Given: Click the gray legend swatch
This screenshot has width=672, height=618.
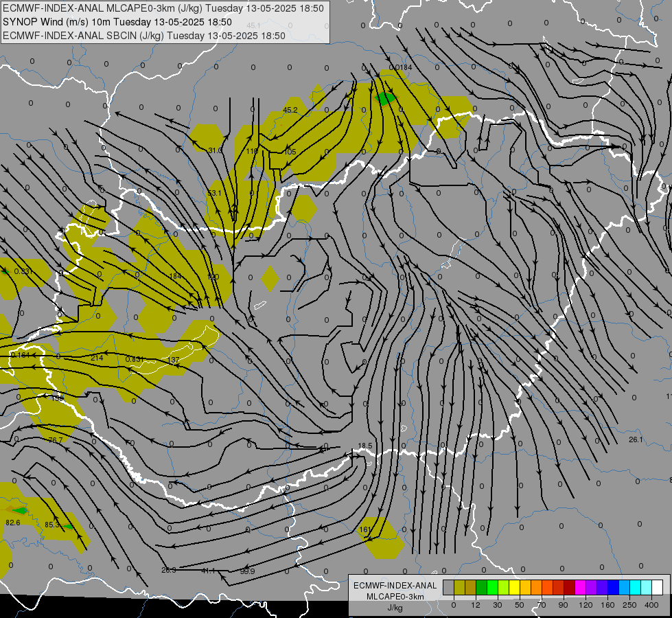Looking at the screenshot, I should coord(448,588).
